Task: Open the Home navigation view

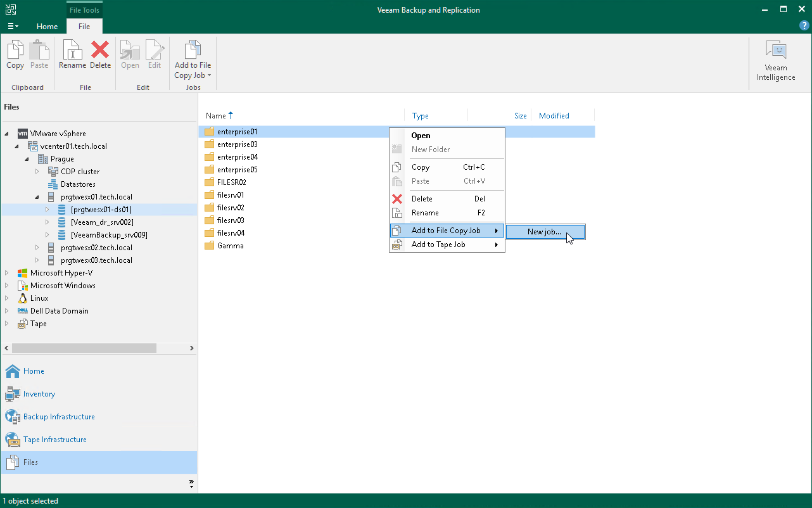Action: [99, 371]
